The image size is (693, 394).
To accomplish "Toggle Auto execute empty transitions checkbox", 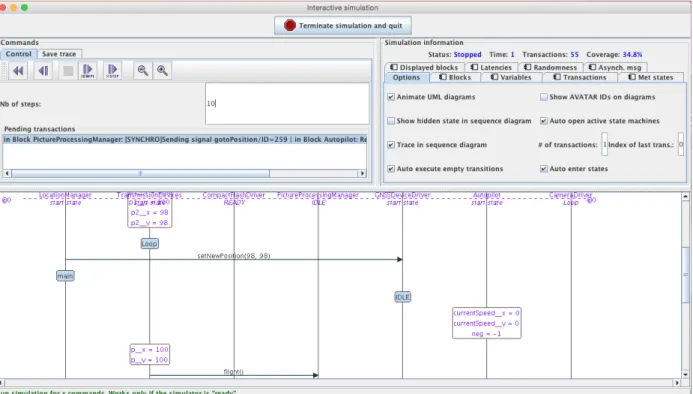I will click(x=391, y=168).
